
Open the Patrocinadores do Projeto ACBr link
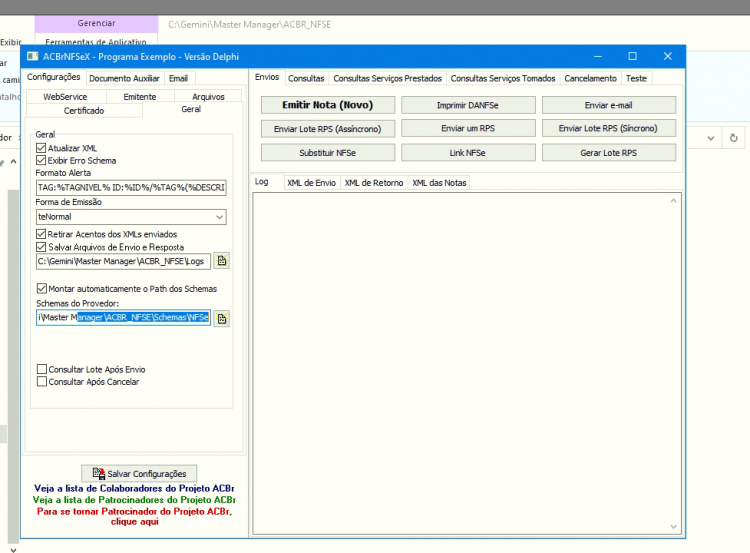click(134, 499)
